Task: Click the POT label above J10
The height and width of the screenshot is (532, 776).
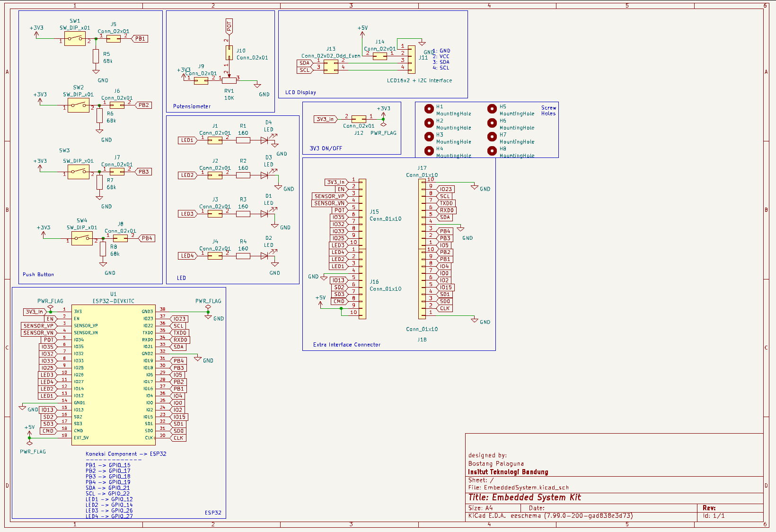Action: pyautogui.click(x=229, y=26)
